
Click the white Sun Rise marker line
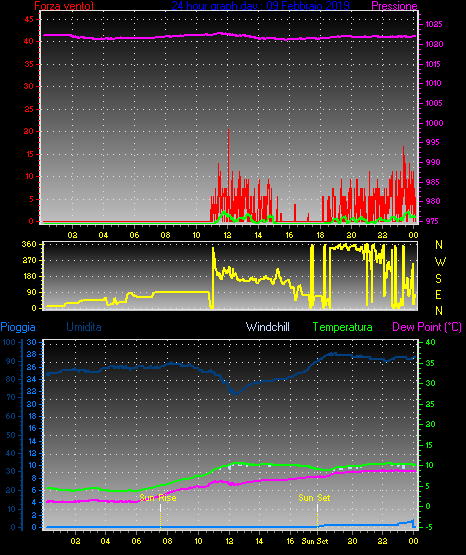160,508
